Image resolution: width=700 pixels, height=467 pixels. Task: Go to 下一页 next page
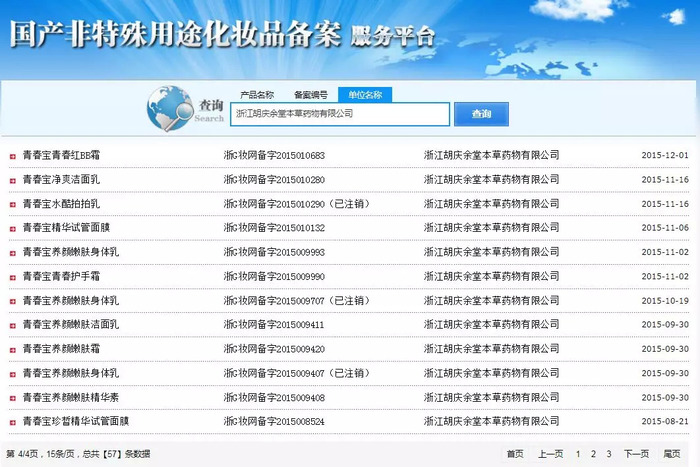coord(636,454)
